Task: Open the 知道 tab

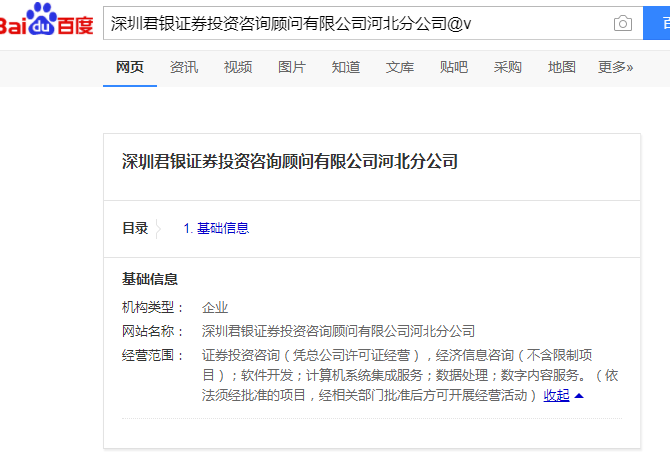Action: [346, 68]
